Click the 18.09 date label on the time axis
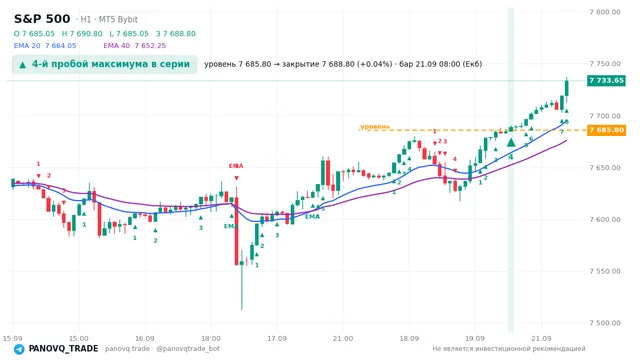640x360 pixels. [409, 338]
